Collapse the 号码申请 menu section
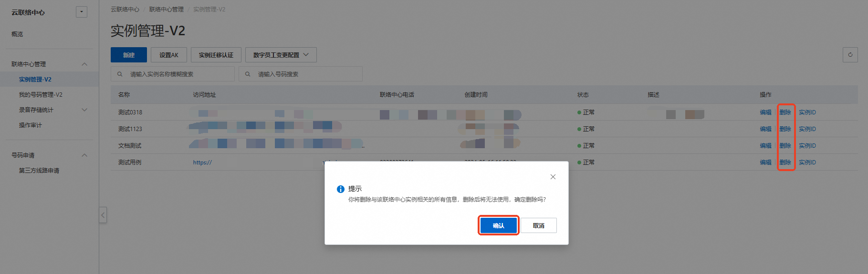868x274 pixels. point(84,155)
